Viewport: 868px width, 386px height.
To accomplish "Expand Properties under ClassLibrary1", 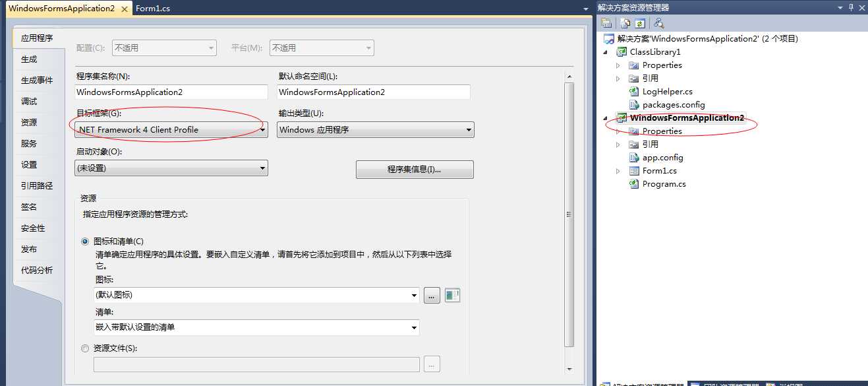I will click(x=618, y=65).
